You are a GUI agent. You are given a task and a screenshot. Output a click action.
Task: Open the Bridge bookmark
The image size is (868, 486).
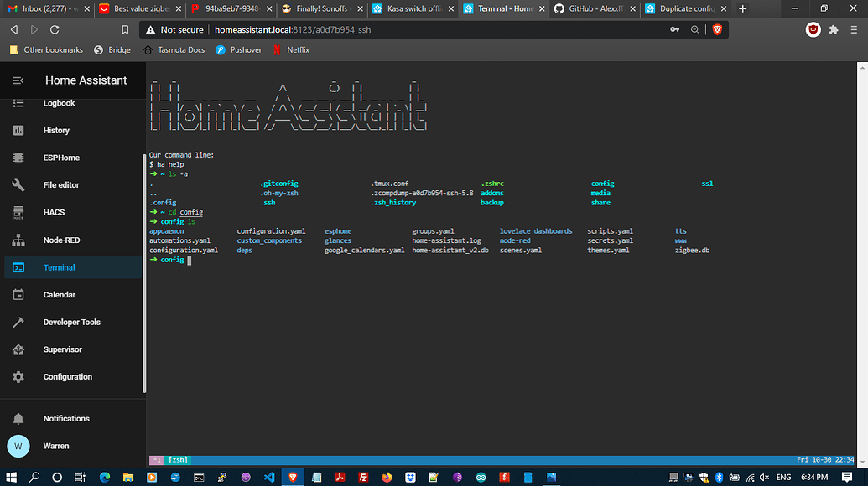pos(112,49)
